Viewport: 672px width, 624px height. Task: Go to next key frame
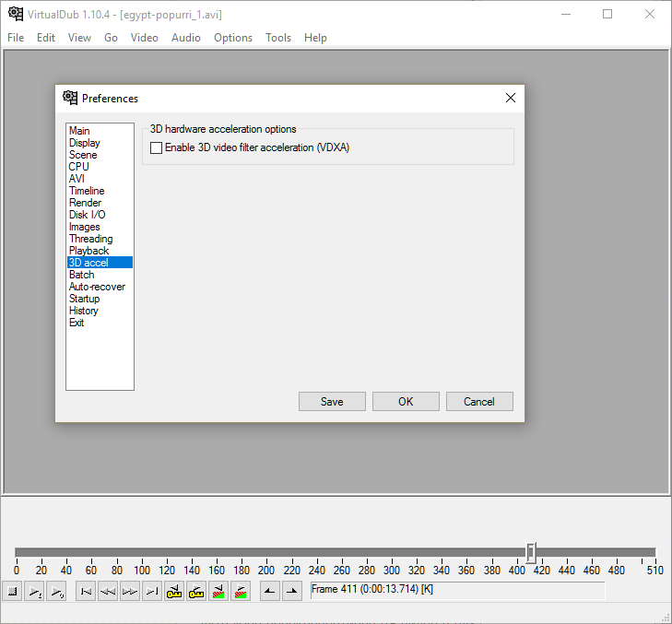[x=196, y=592]
